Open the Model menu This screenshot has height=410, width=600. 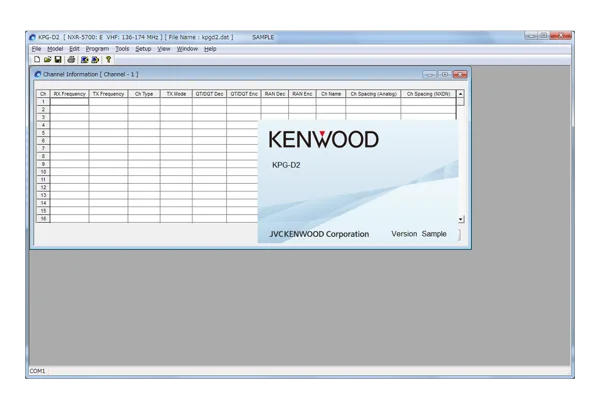[55, 49]
